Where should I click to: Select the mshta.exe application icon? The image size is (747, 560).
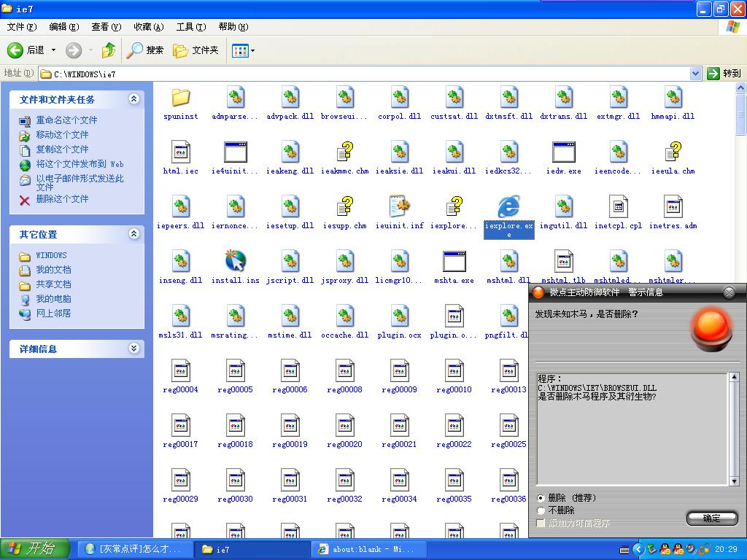coord(454,262)
